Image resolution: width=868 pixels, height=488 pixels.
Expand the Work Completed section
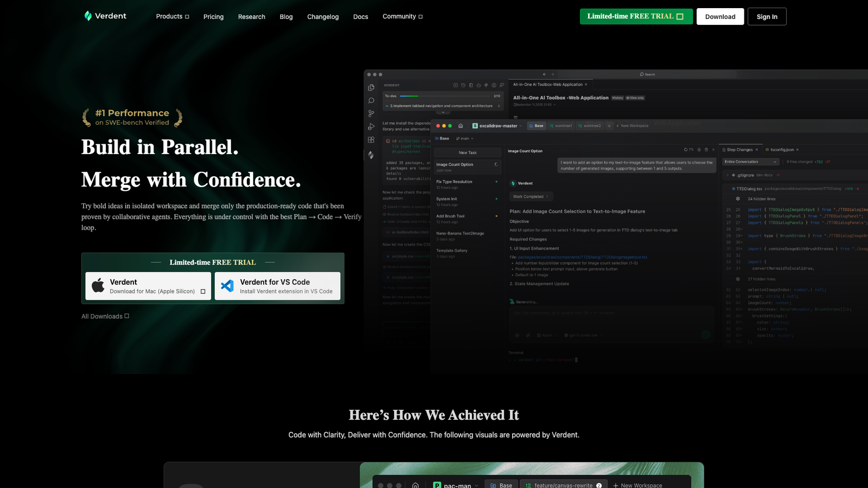point(531,197)
